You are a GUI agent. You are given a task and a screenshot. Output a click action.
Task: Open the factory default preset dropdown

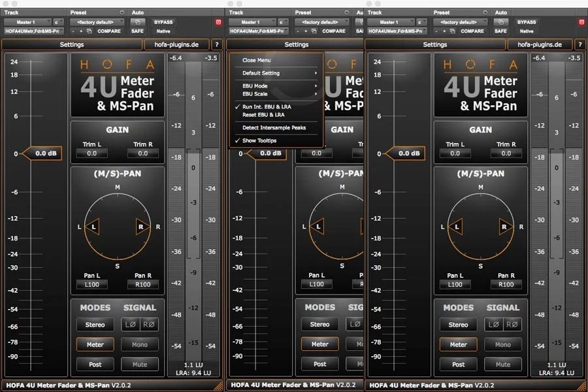[x=96, y=22]
